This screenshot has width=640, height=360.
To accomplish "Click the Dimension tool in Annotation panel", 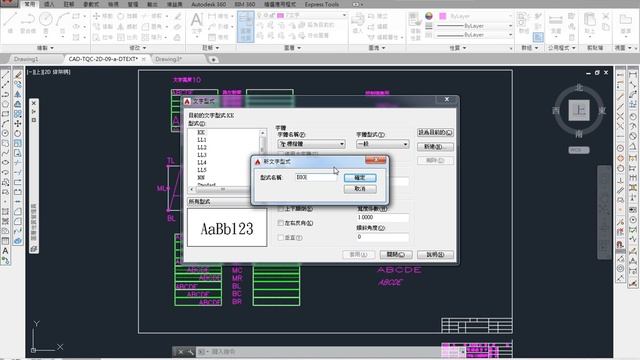I will pos(212,16).
